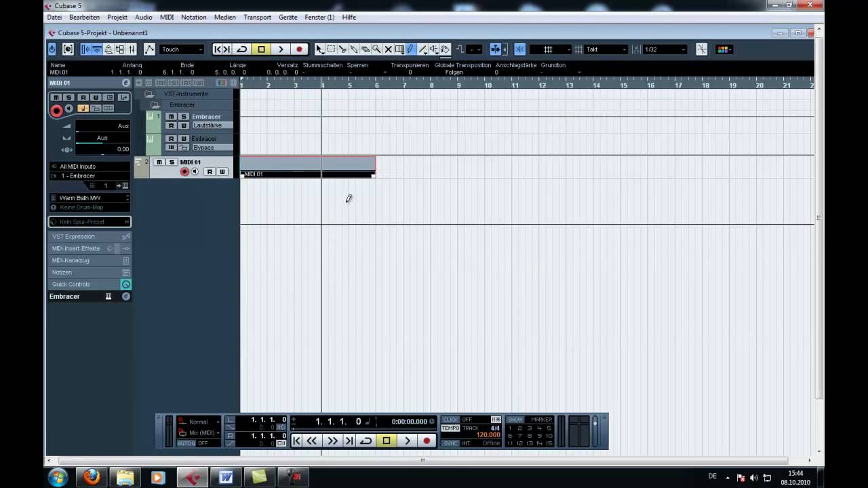The width and height of the screenshot is (868, 488).
Task: Select the MIDI 01 part in timeline
Action: (308, 167)
